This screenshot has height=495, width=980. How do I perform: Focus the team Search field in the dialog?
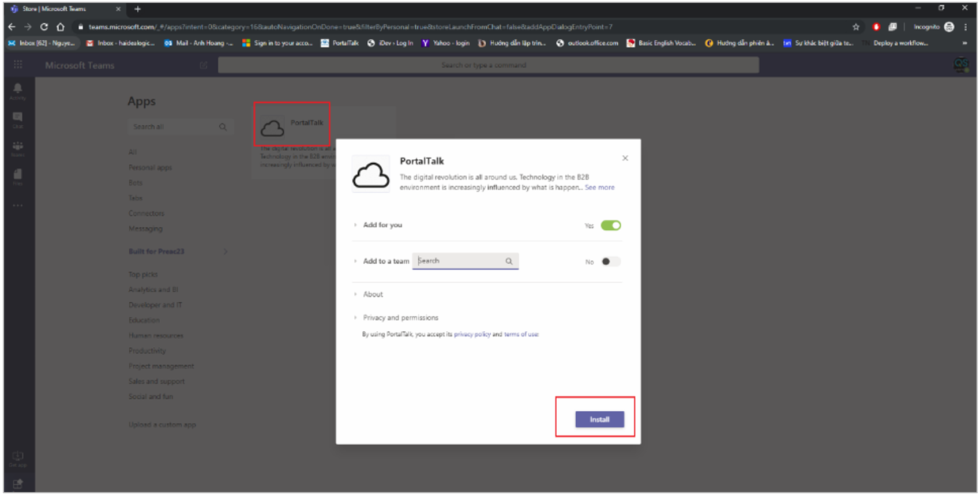pos(465,261)
